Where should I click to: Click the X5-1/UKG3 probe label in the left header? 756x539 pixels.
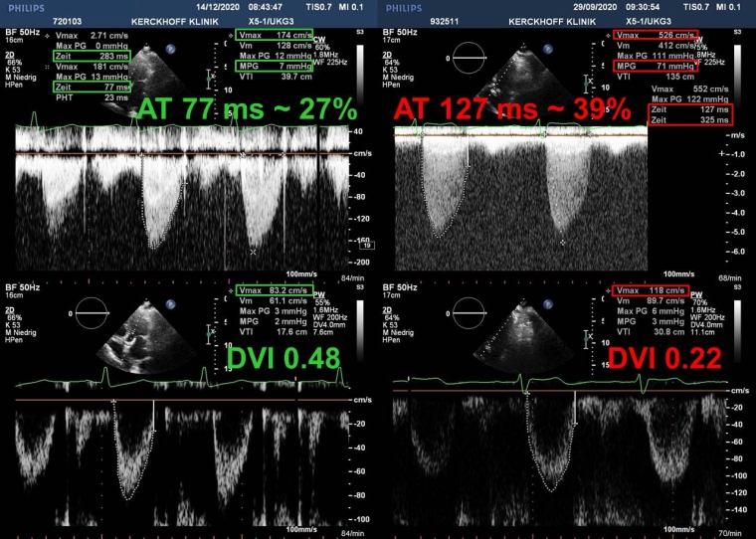271,22
